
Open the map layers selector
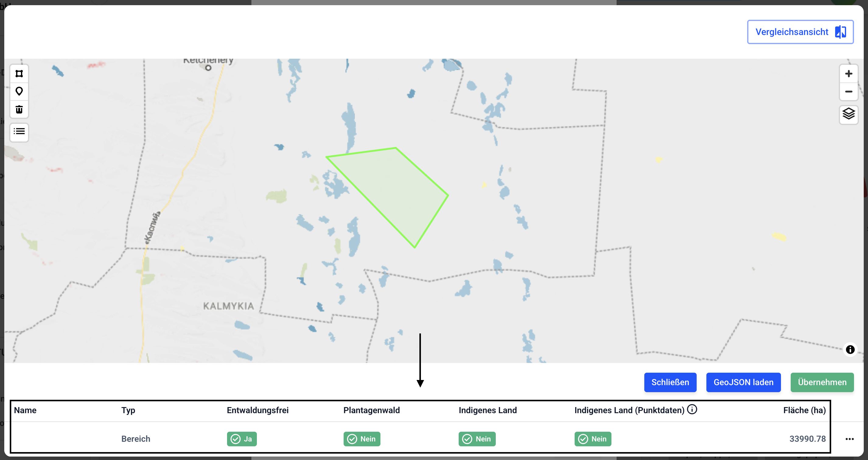point(849,114)
